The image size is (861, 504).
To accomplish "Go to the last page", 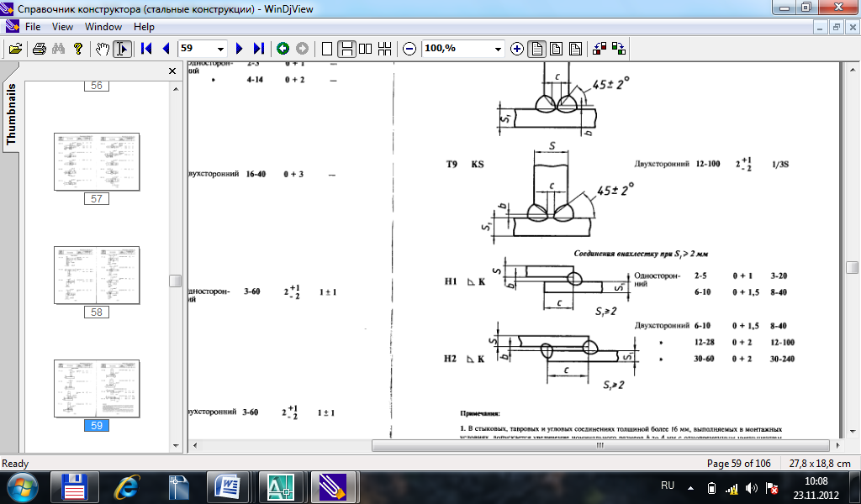I will [x=259, y=49].
